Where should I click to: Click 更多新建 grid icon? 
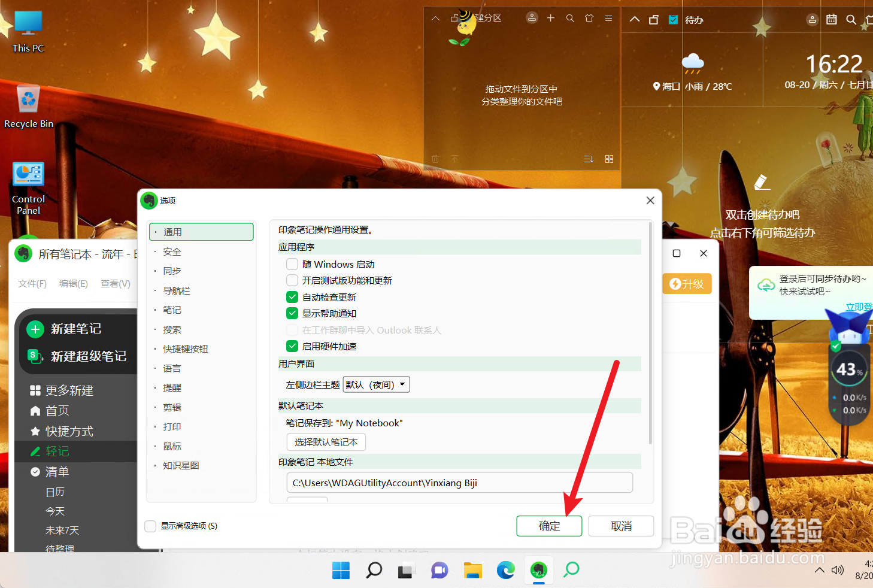point(35,390)
